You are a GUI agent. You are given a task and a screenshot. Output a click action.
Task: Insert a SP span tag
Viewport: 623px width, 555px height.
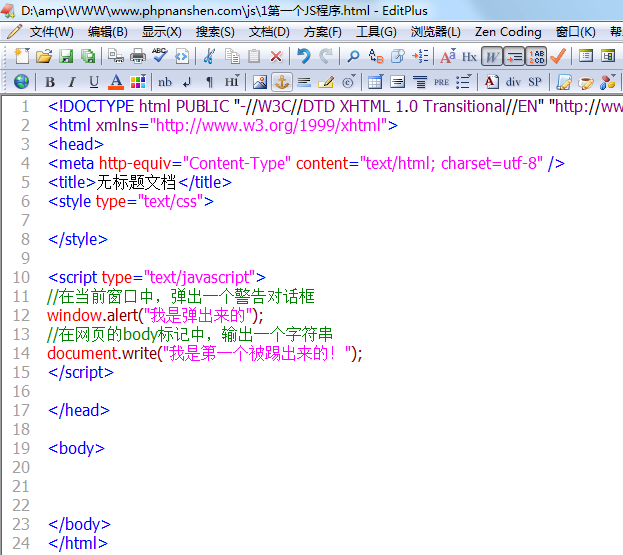[x=535, y=82]
